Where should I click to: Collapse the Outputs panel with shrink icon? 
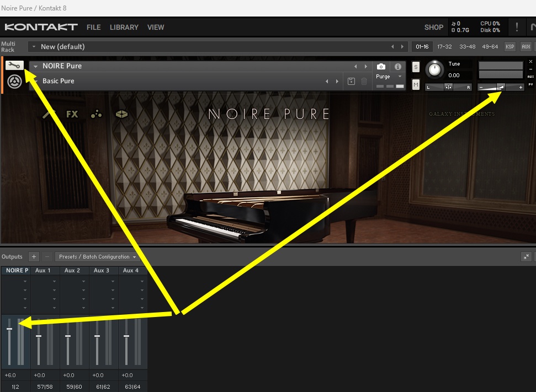pyautogui.click(x=526, y=256)
